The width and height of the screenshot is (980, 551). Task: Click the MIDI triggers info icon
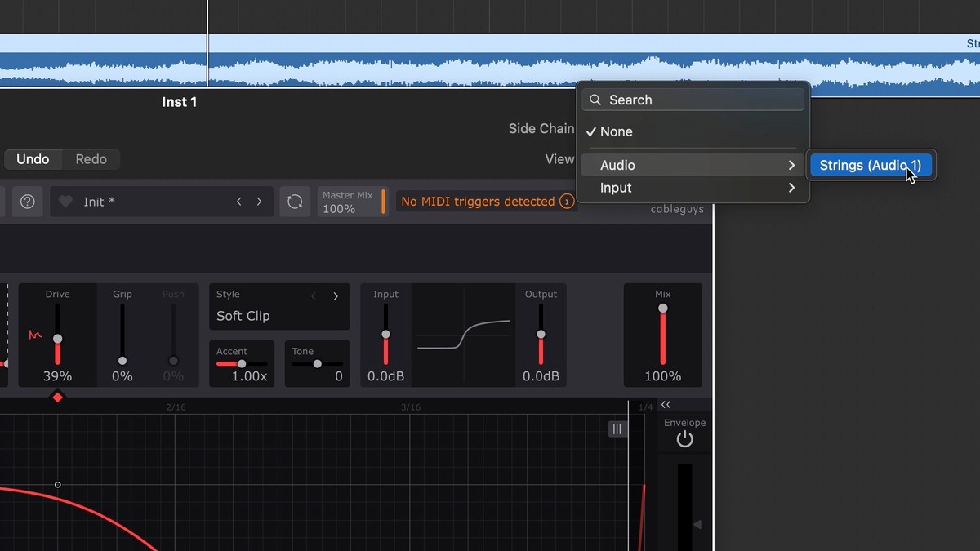click(567, 202)
